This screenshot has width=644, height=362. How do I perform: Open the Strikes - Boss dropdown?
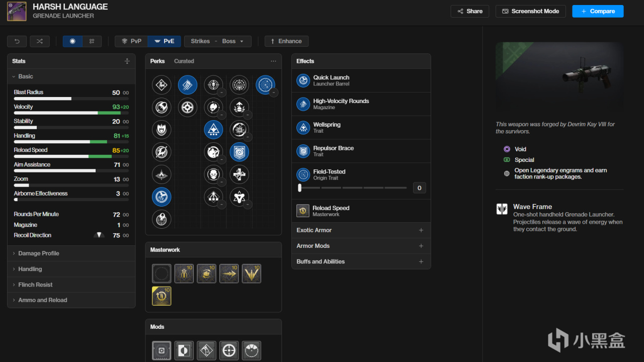pos(217,41)
